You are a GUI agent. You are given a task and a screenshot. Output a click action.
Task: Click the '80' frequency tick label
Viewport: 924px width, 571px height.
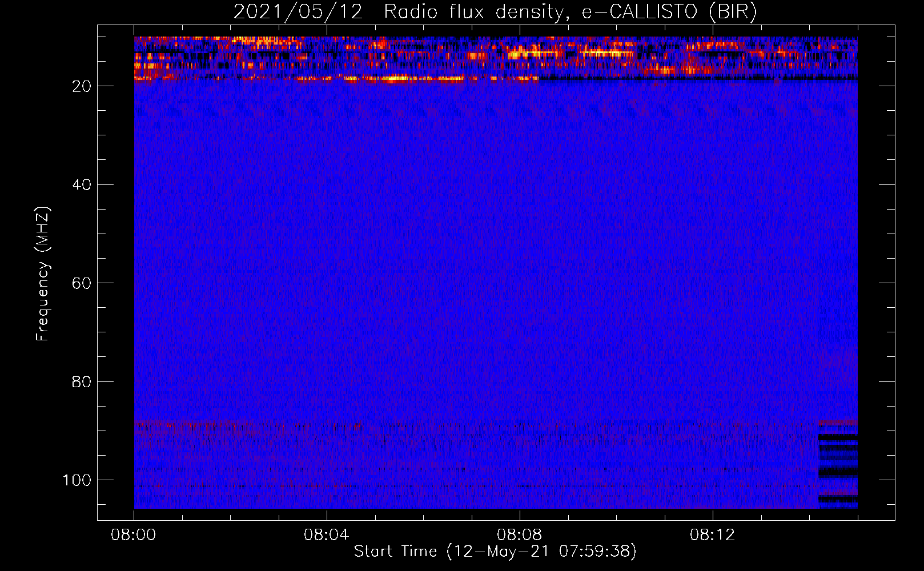point(82,381)
